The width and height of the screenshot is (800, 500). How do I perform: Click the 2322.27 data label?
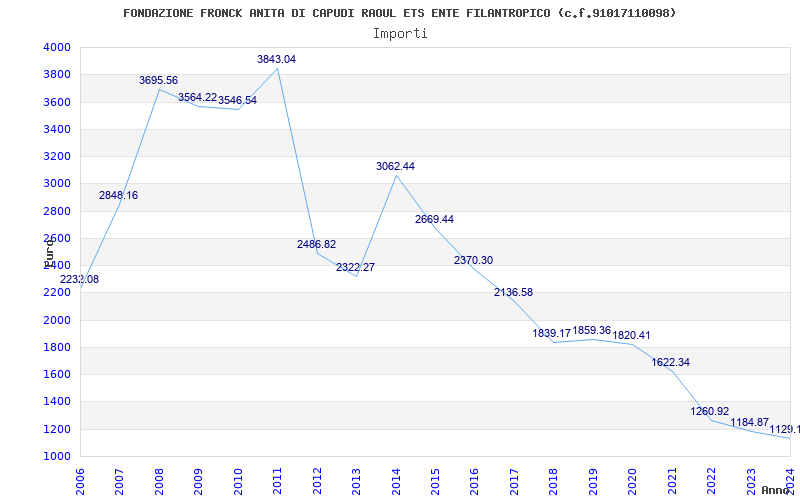point(355,267)
